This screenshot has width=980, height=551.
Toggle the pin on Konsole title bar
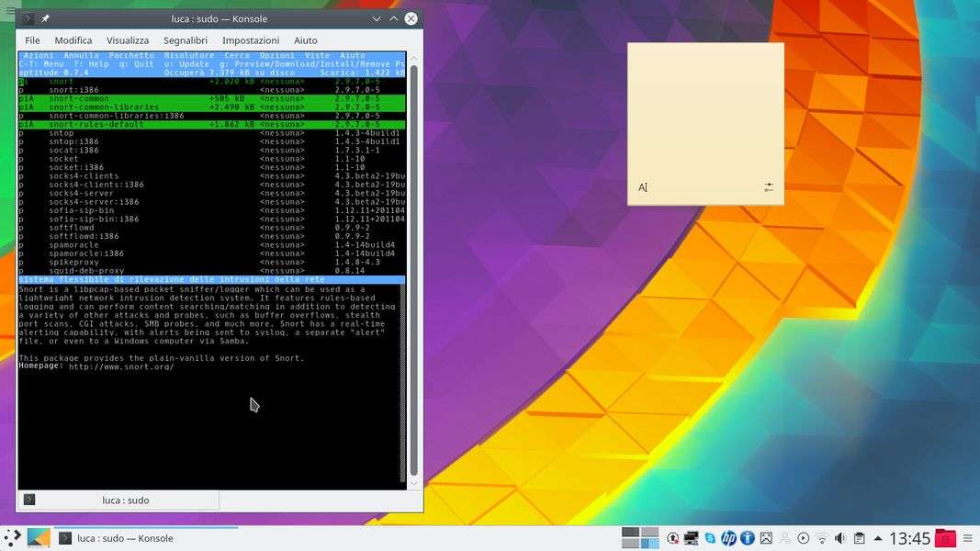[45, 18]
